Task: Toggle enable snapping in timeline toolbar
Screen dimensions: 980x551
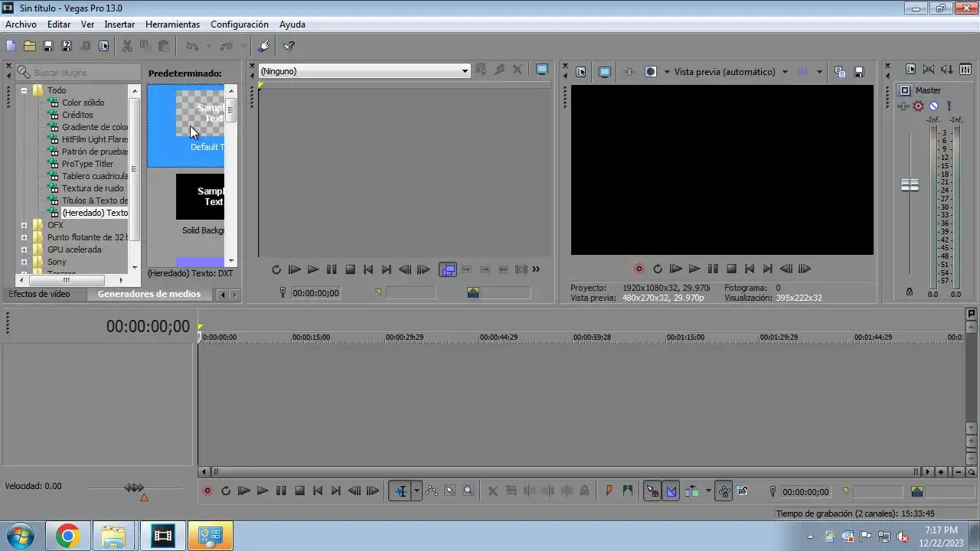Action: (652, 491)
